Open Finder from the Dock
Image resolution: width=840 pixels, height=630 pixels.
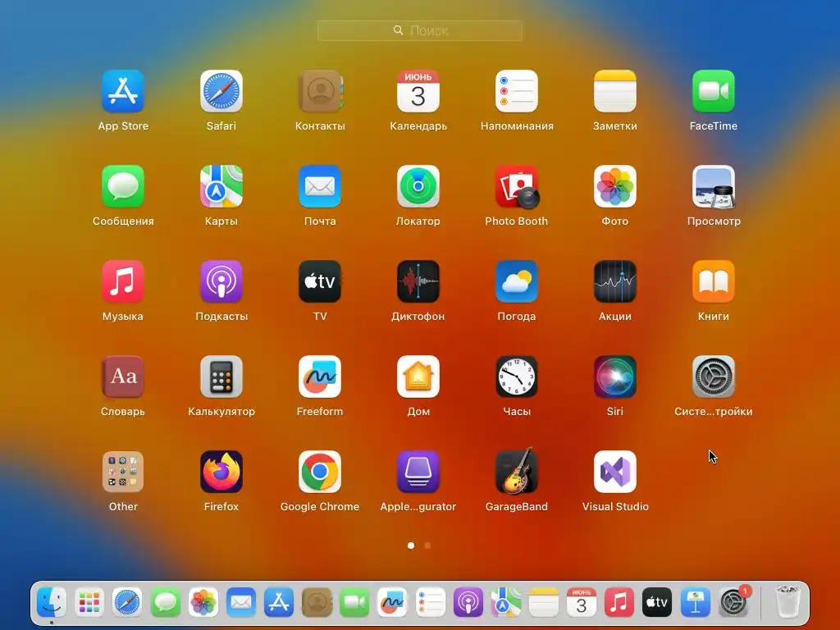pyautogui.click(x=52, y=602)
